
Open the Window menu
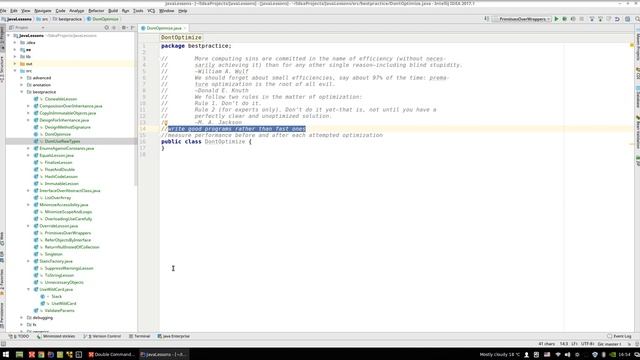[x=167, y=11]
